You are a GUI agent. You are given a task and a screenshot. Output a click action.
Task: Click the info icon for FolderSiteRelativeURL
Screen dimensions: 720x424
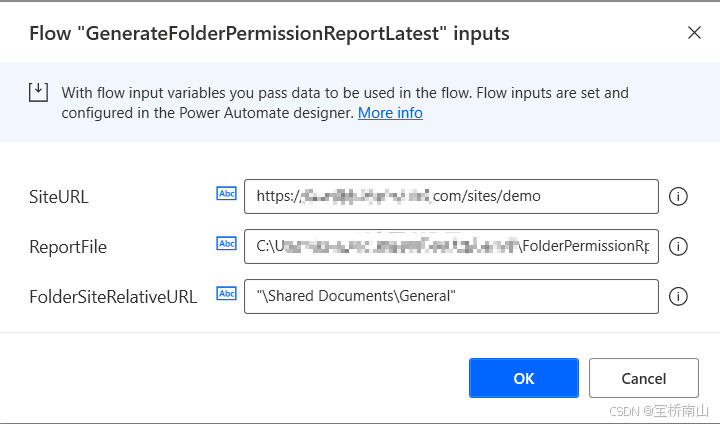[678, 297]
